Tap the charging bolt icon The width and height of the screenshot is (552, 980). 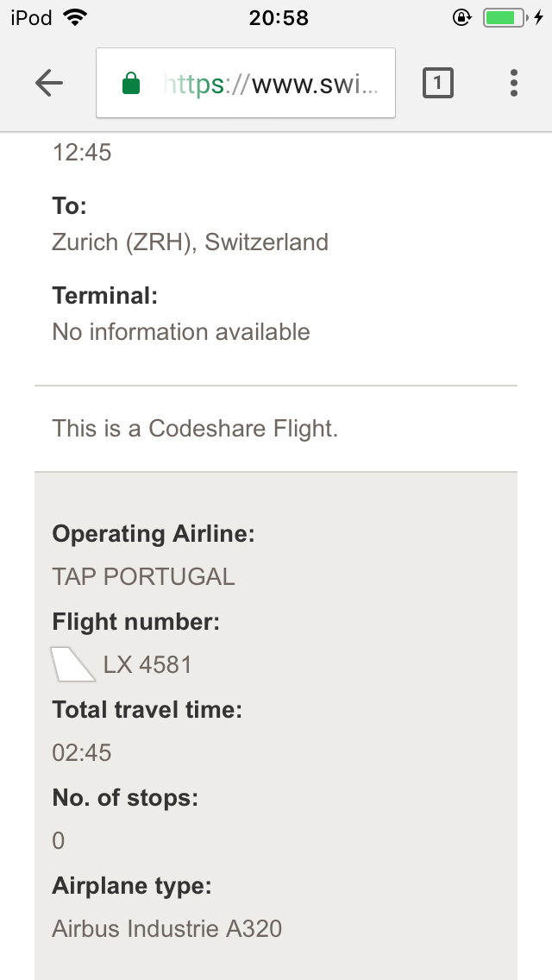pyautogui.click(x=539, y=17)
